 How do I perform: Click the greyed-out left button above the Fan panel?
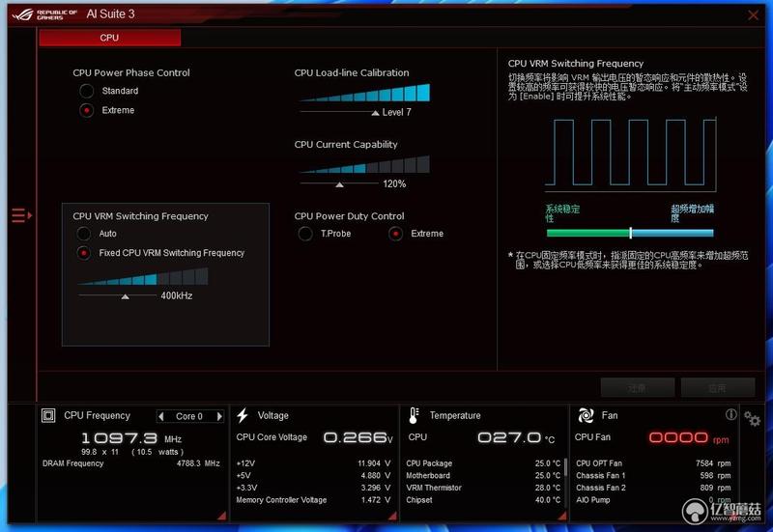coord(638,388)
